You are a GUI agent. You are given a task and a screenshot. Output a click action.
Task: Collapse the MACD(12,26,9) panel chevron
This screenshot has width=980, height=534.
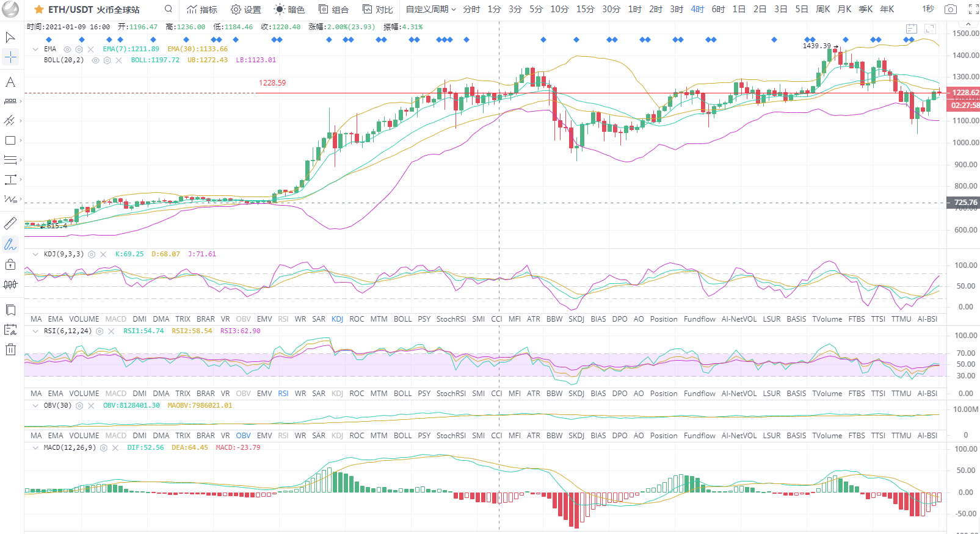point(35,448)
